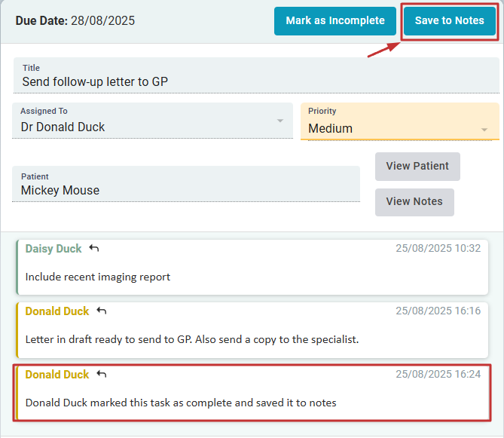Click the View Notes button
The image size is (504, 438).
[414, 201]
